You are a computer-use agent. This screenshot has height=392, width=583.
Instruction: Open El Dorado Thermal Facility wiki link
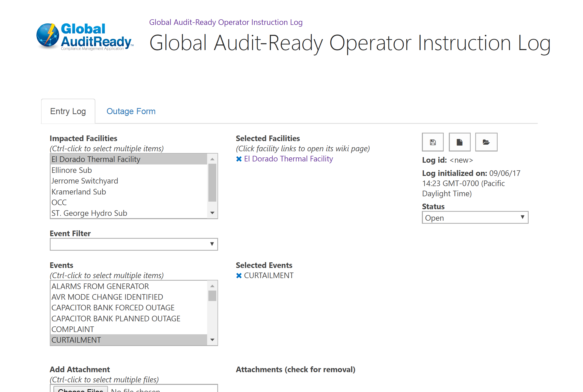pos(288,159)
